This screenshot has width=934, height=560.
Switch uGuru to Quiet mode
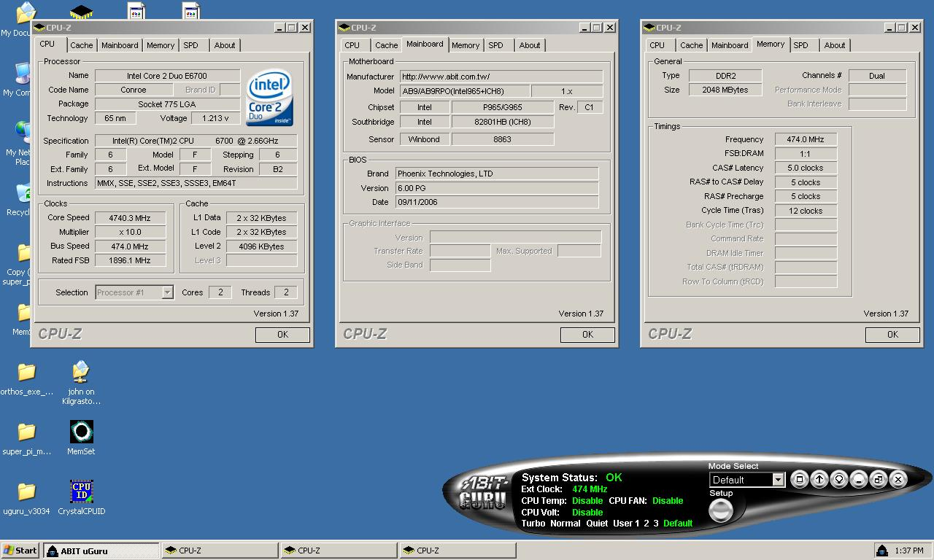click(x=597, y=524)
